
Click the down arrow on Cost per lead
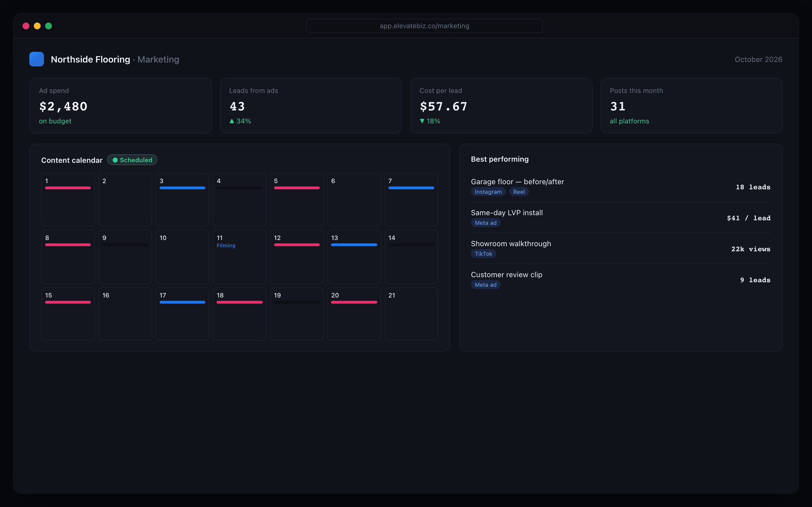(422, 121)
